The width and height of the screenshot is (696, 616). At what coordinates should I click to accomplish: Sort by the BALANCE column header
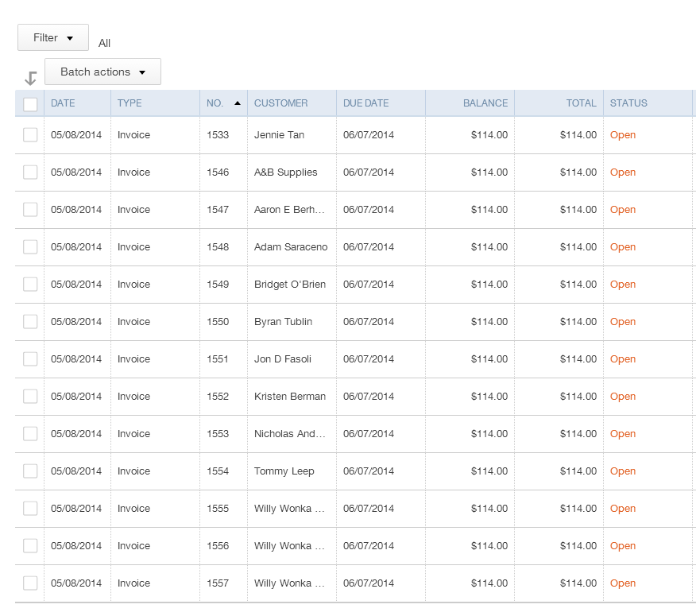pos(485,103)
